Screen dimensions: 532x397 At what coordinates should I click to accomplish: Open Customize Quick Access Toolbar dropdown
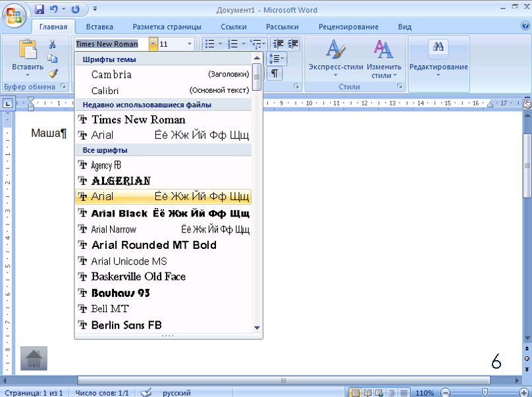(x=95, y=9)
